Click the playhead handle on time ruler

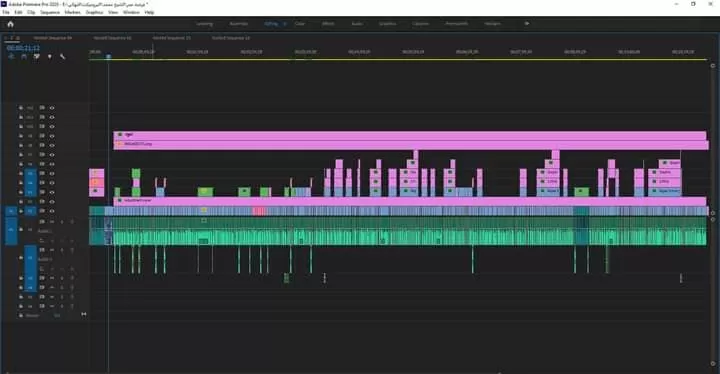coord(109,57)
